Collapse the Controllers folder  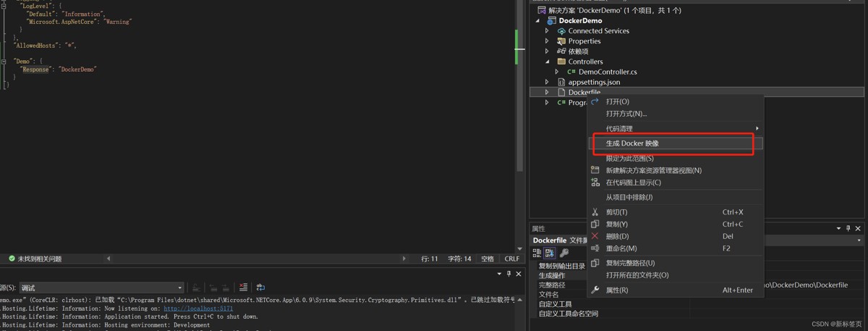pyautogui.click(x=548, y=62)
